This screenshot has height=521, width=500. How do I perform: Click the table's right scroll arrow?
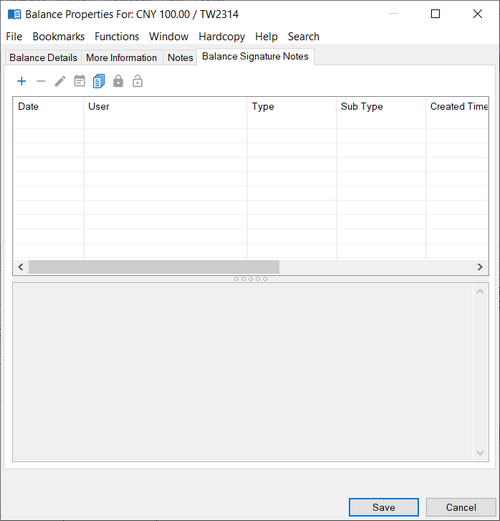[480, 267]
